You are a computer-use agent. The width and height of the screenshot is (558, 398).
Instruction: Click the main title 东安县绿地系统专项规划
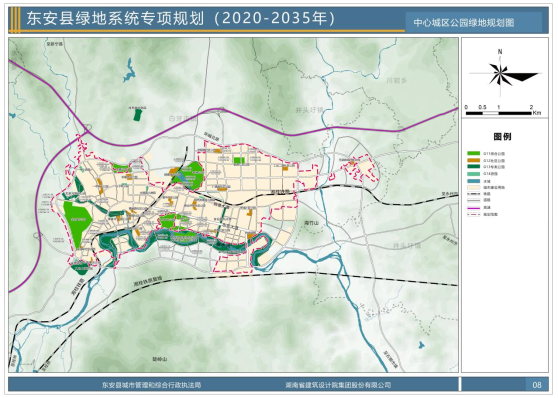point(115,19)
